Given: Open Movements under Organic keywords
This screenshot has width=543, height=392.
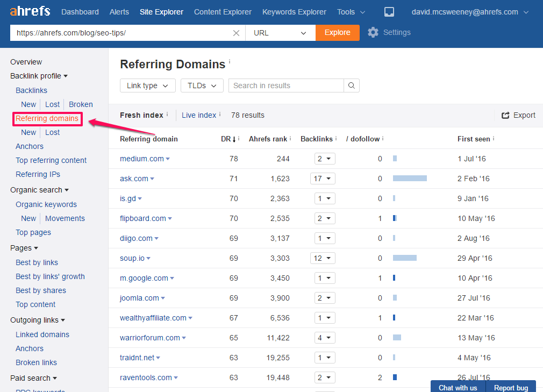Looking at the screenshot, I should [65, 218].
